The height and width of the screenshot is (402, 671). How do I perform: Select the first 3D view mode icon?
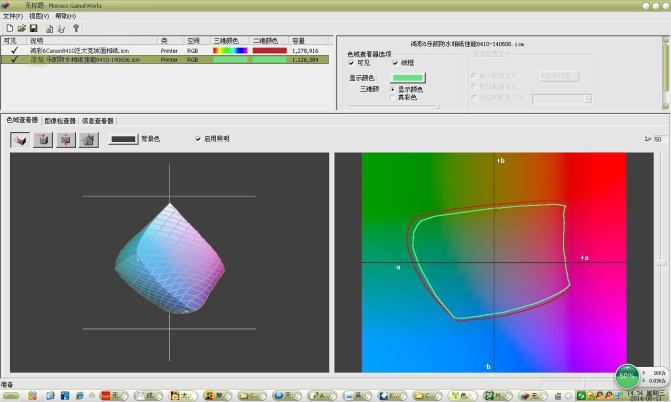[19, 140]
